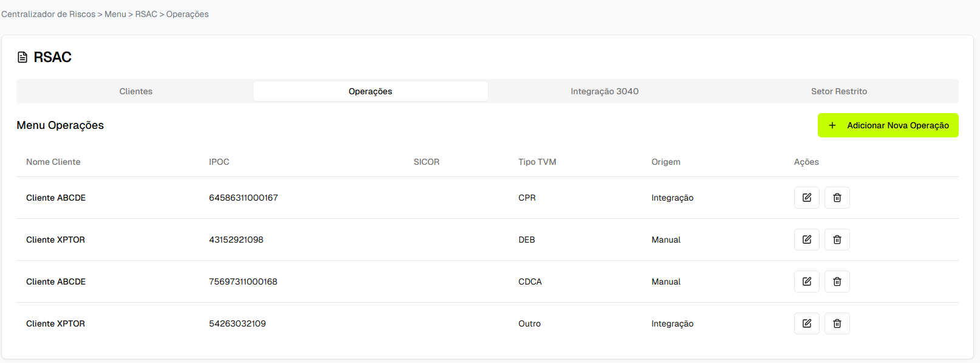
Task: Click the Nome Cliente column header
Action: click(x=53, y=162)
